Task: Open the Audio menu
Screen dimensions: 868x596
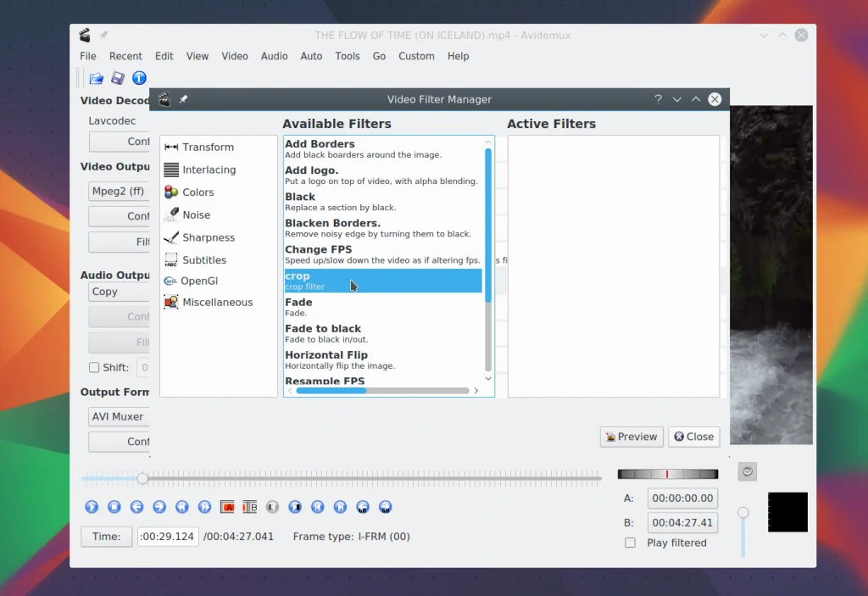Action: point(274,56)
